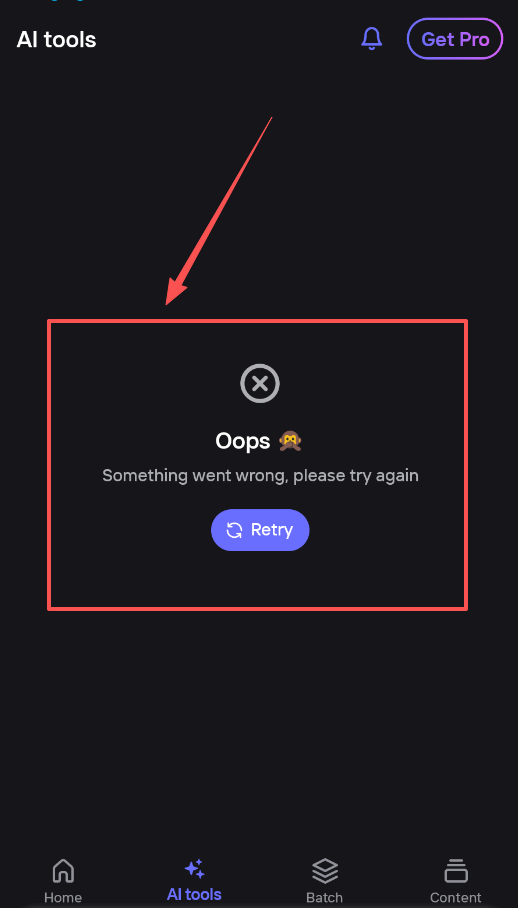Select the Home tab label
Viewport: 518px width, 908px height.
[x=63, y=898]
